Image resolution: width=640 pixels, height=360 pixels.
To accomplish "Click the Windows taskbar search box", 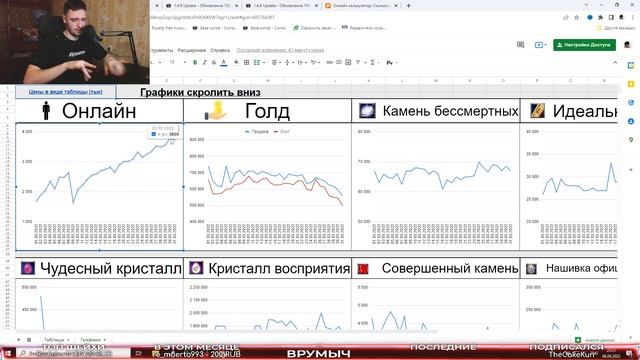I will [73, 353].
